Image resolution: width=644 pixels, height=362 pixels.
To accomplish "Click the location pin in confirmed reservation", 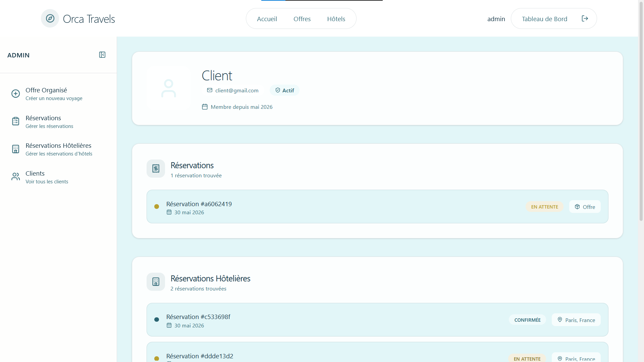I will 560,320.
